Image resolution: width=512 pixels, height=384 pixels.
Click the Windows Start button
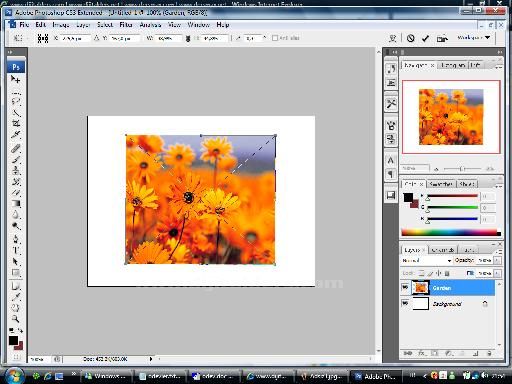(x=14, y=376)
